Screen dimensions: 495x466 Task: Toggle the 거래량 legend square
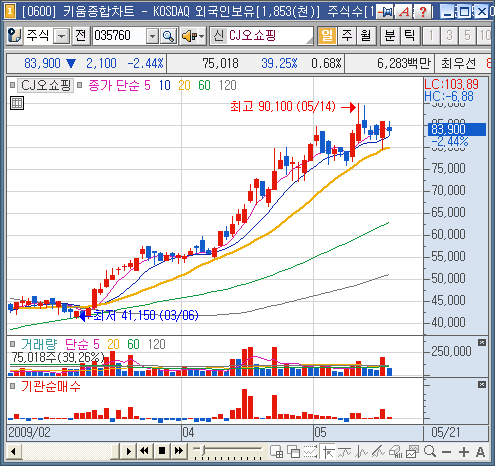[13, 344]
